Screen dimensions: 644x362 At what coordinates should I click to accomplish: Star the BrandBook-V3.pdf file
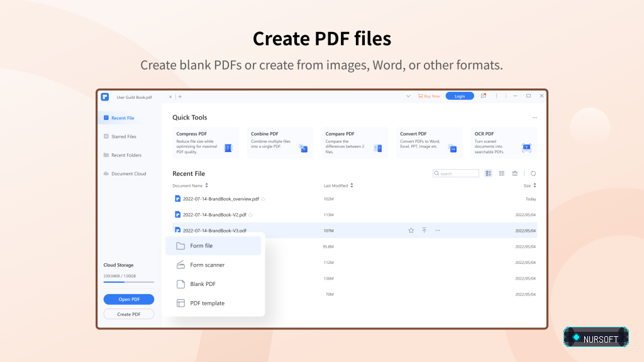click(411, 230)
